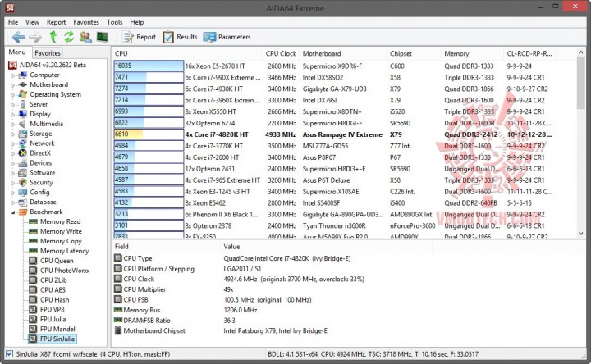The height and width of the screenshot is (364, 591).
Task: Expand the Computer tree node arrow
Action: [13, 75]
